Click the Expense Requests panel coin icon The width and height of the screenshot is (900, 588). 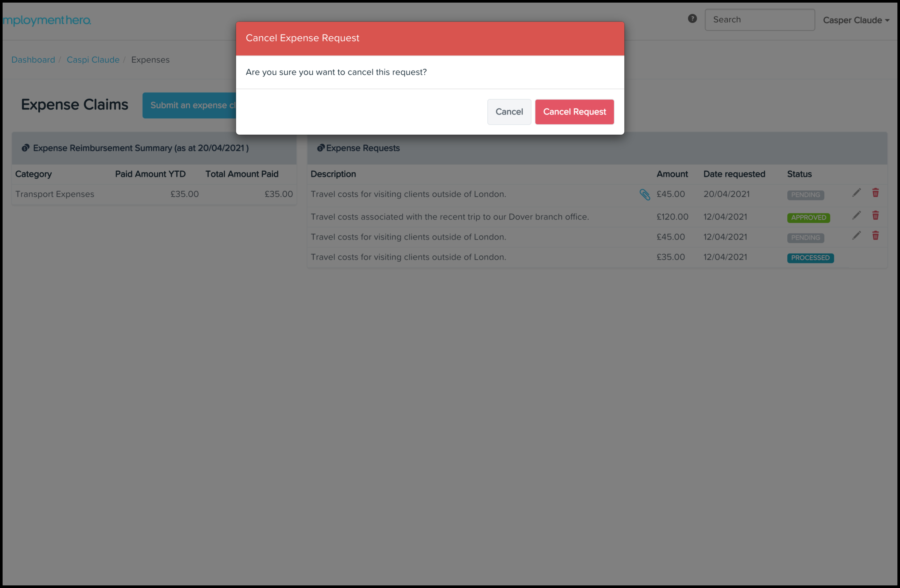coord(321,148)
